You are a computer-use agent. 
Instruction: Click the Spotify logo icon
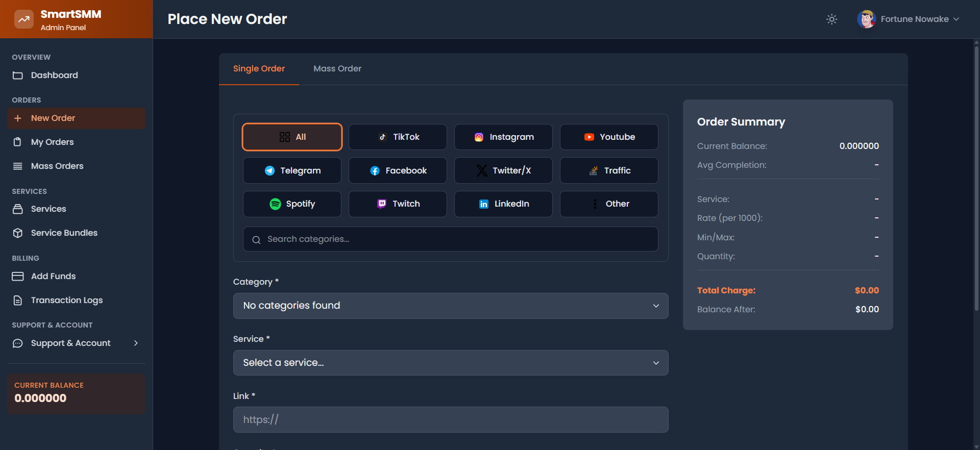coord(275,204)
